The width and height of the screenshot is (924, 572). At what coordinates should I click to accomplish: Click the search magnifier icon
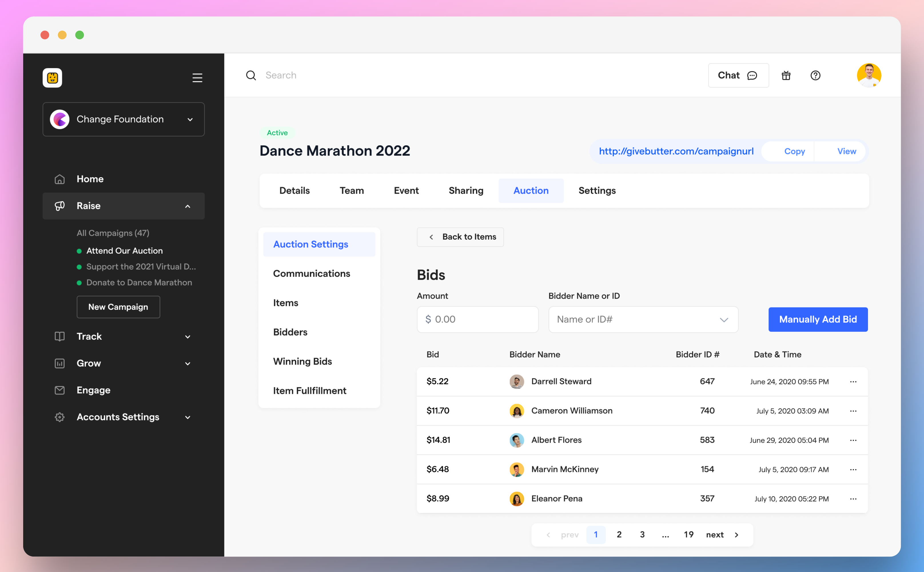(251, 75)
